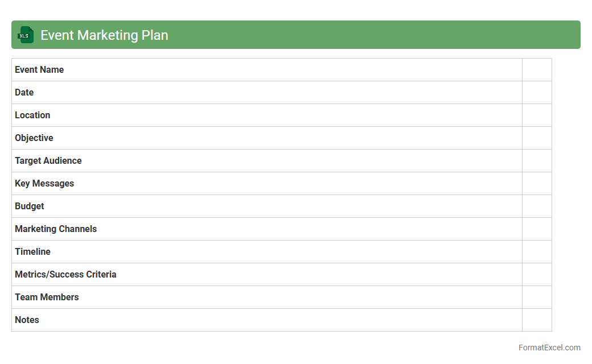Screen dimensions: 592x364
Task: Click the Team Members row label
Action: [x=47, y=297]
